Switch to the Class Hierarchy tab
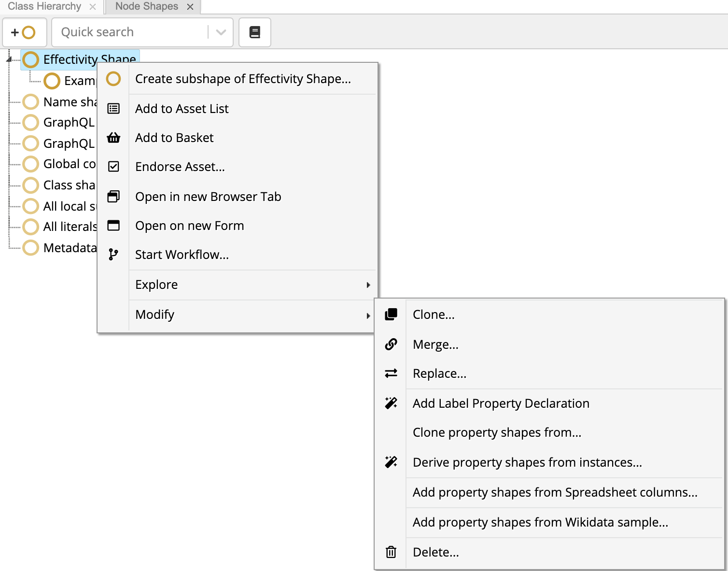728x571 pixels. (x=44, y=6)
